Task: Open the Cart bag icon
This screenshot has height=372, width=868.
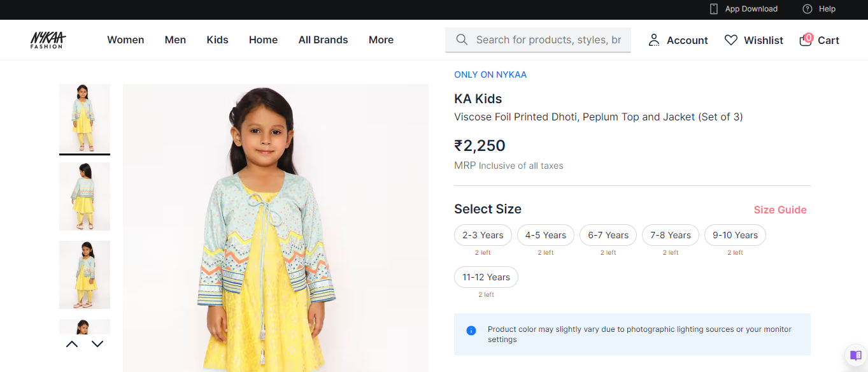Action: [806, 40]
